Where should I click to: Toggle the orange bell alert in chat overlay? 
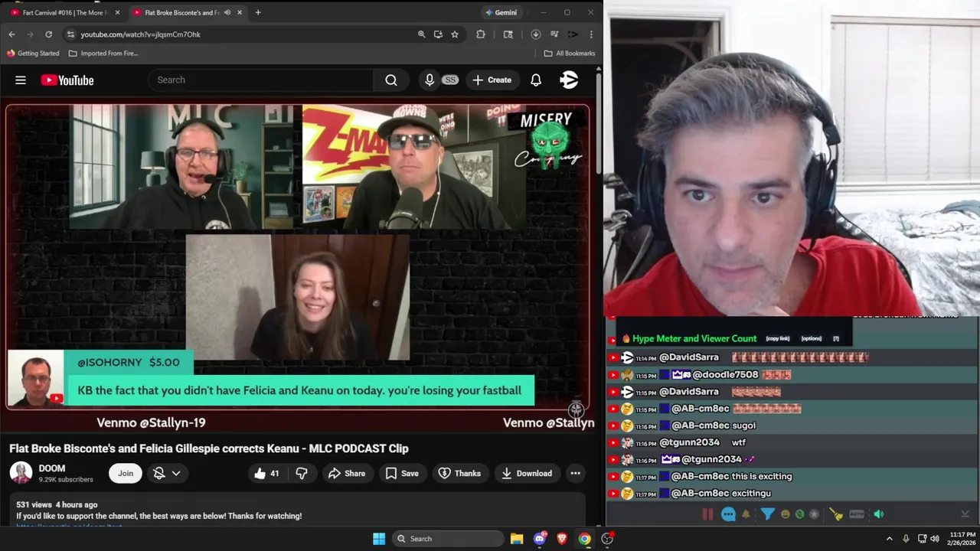tap(746, 514)
